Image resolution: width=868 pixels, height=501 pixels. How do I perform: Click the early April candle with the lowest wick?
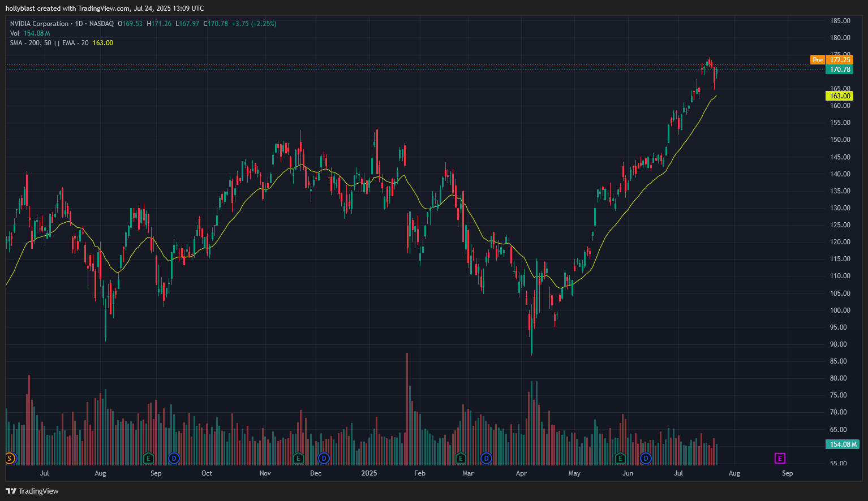tap(532, 331)
